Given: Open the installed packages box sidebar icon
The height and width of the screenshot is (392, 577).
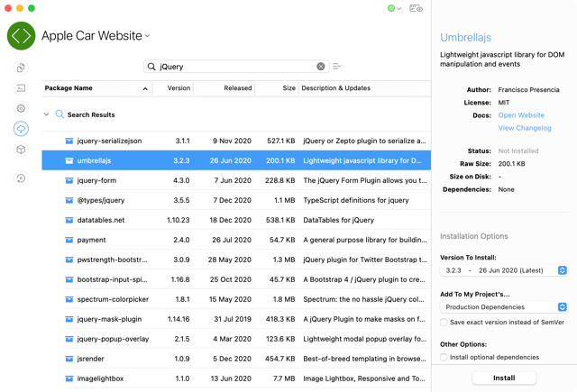Looking at the screenshot, I should 21,150.
